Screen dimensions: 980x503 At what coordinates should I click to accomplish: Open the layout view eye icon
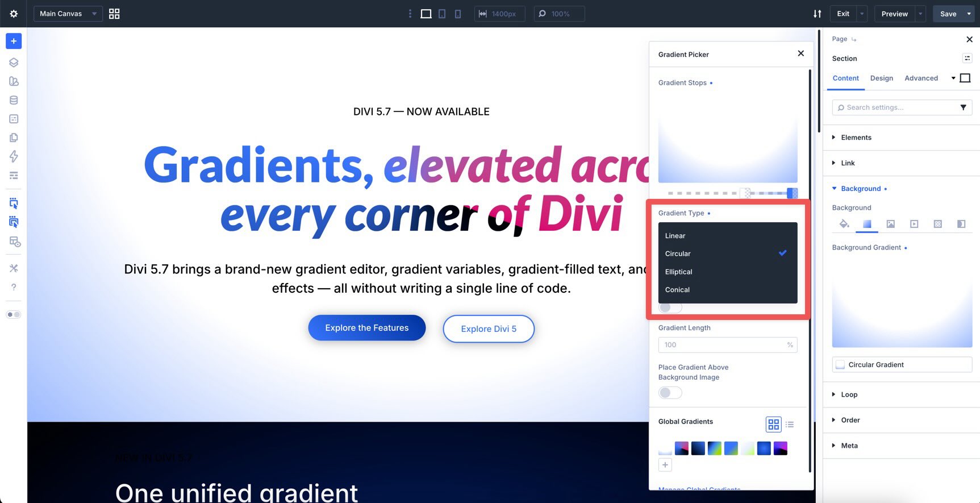pos(15,242)
